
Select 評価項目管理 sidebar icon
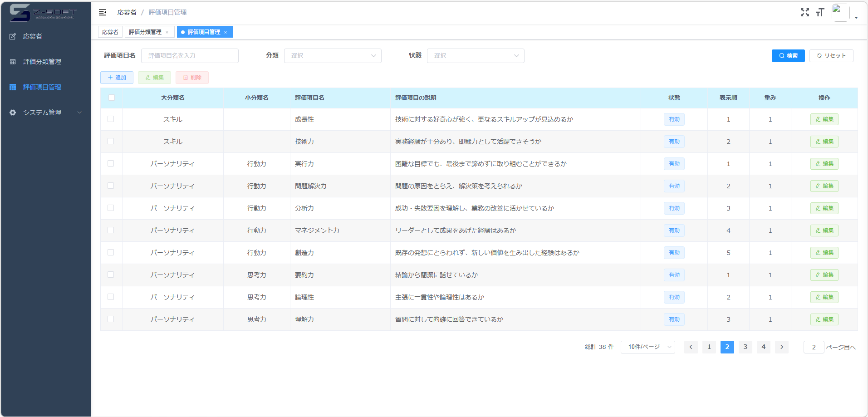(12, 87)
